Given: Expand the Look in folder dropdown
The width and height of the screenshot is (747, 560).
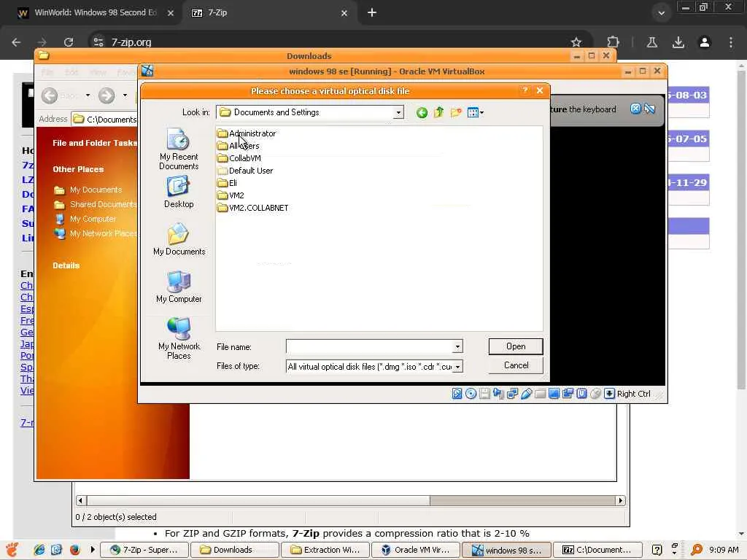Looking at the screenshot, I should point(398,112).
